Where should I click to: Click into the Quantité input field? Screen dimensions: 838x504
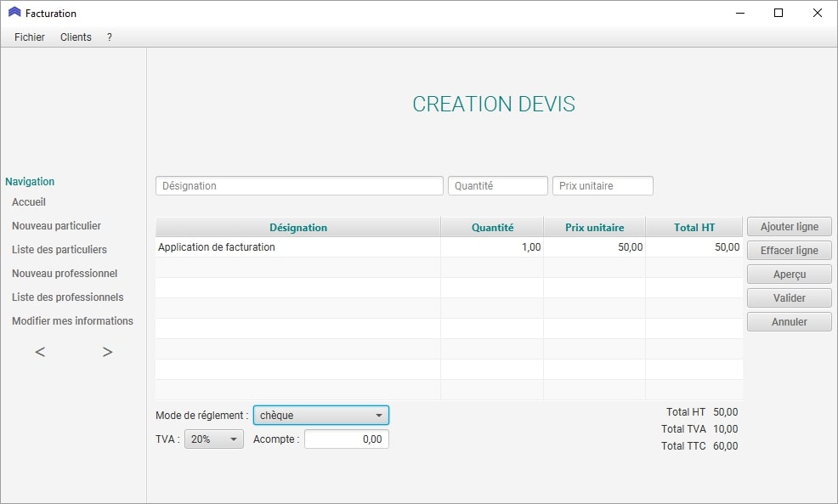tap(497, 186)
